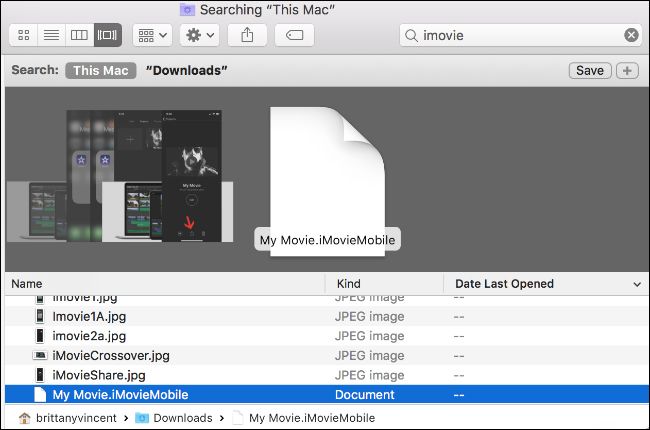Click the magnifying glass search icon

point(411,36)
